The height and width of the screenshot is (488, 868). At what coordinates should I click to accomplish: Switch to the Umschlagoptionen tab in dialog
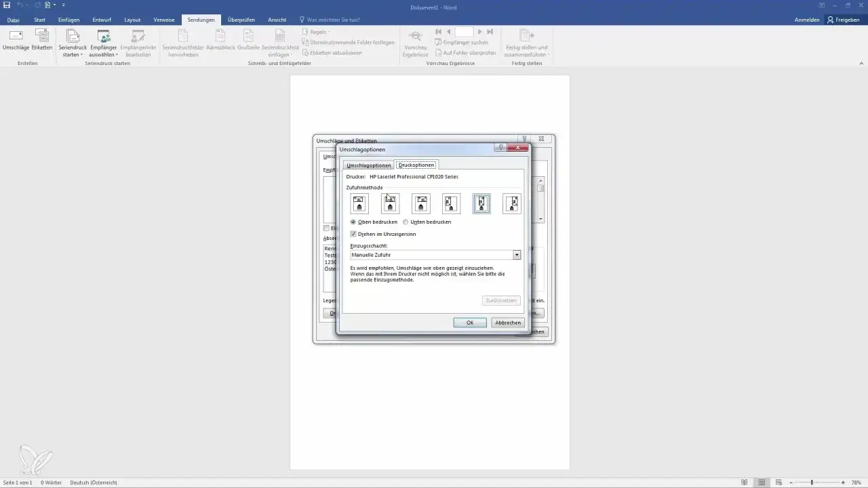[369, 165]
